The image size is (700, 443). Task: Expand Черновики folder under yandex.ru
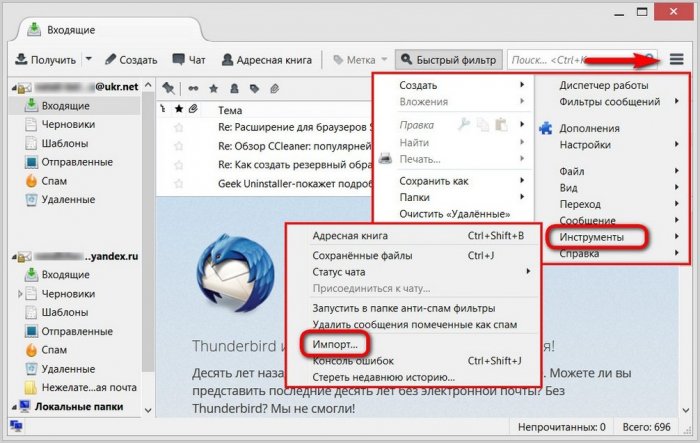21,294
